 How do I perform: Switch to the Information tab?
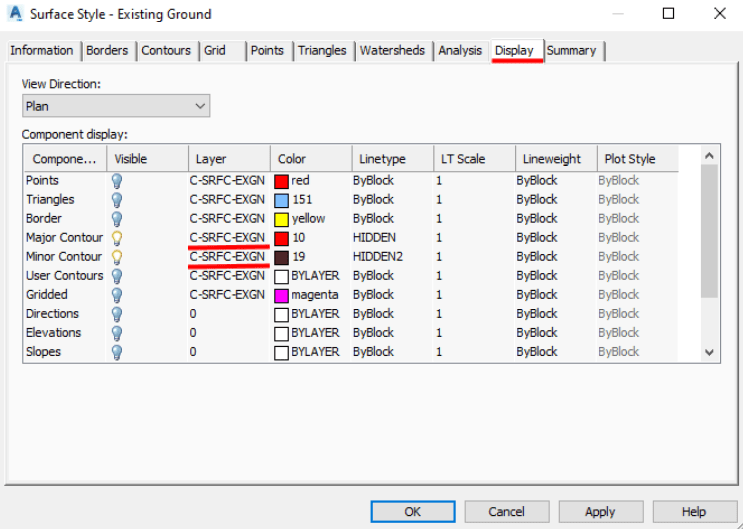(x=42, y=51)
